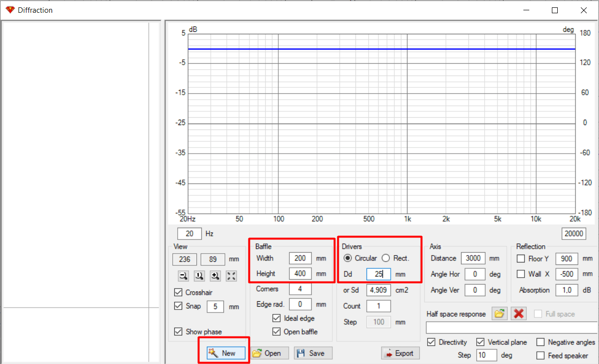Open half space response file folder icon
The height and width of the screenshot is (364, 599).
click(x=500, y=314)
